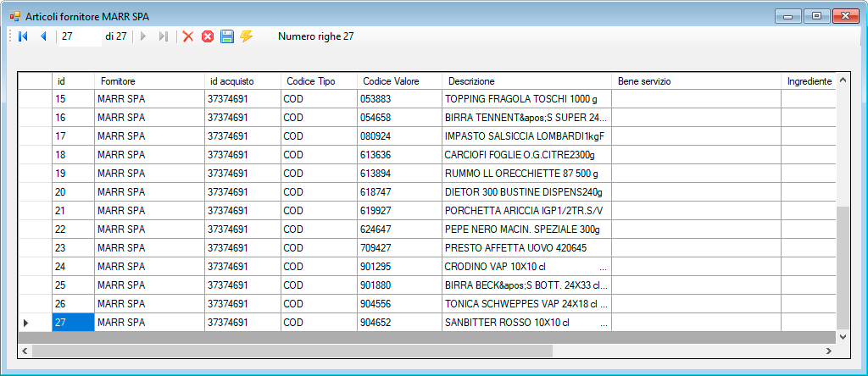Image resolution: width=868 pixels, height=376 pixels.
Task: Click TOPPING FRAGOLA TOSCHI 1000 g cell
Action: pyautogui.click(x=526, y=99)
